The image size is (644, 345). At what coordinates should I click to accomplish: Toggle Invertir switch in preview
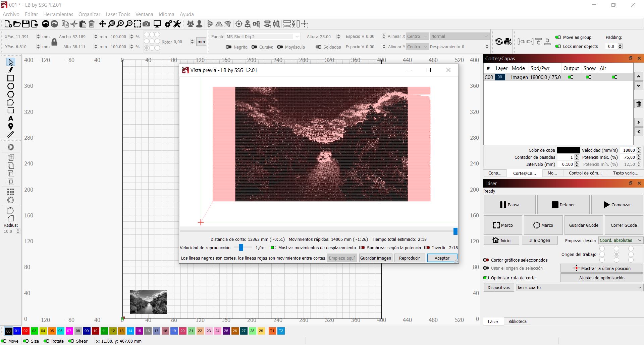click(x=427, y=248)
